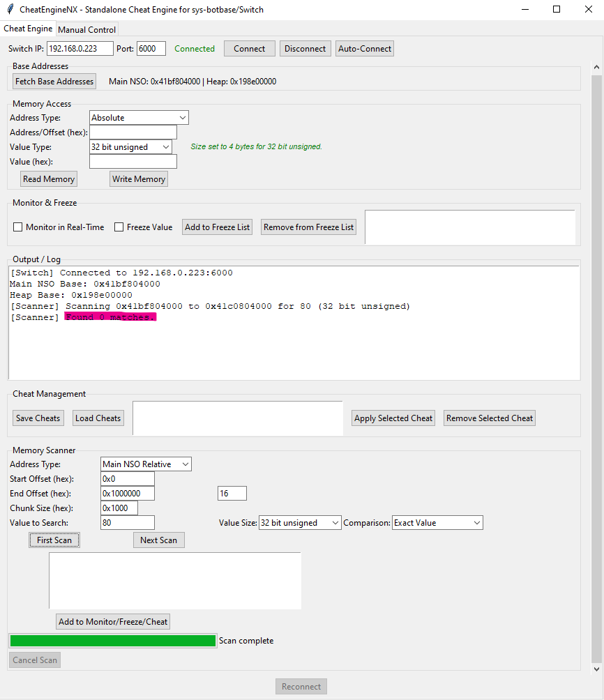This screenshot has height=700, width=604.
Task: Click the Disconnect button
Action: 305,49
